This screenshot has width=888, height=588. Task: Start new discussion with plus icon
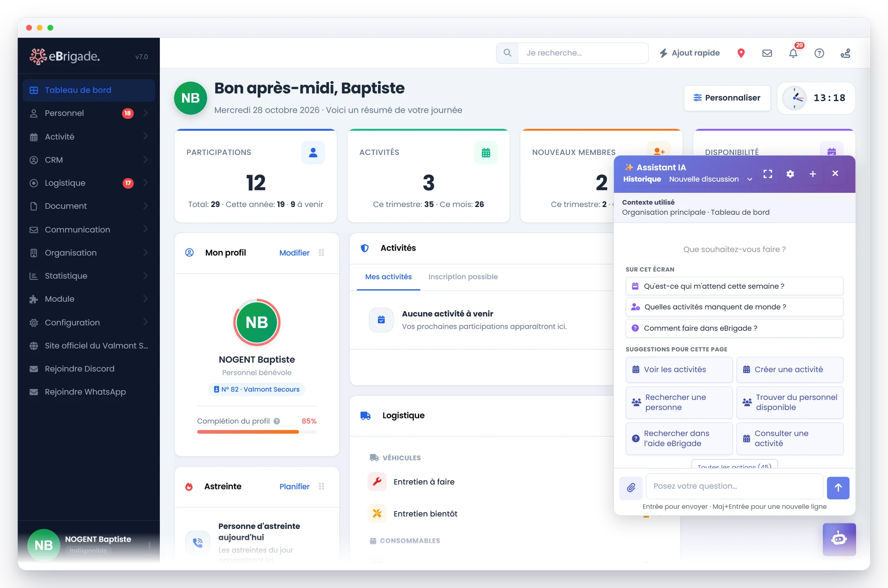pyautogui.click(x=813, y=174)
